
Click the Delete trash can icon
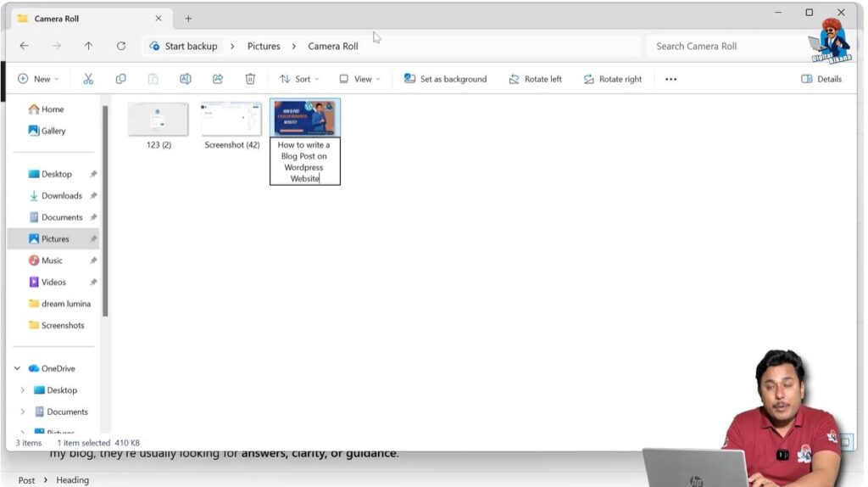[x=250, y=79]
